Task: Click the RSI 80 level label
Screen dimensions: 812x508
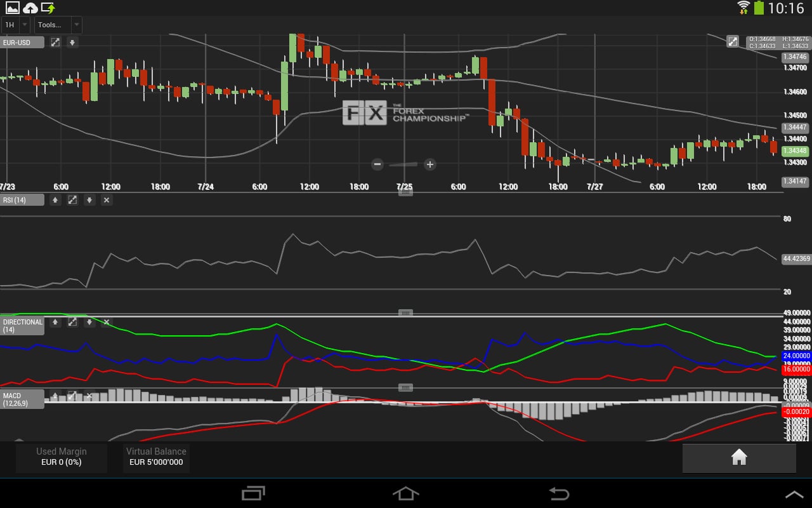Action: [787, 219]
